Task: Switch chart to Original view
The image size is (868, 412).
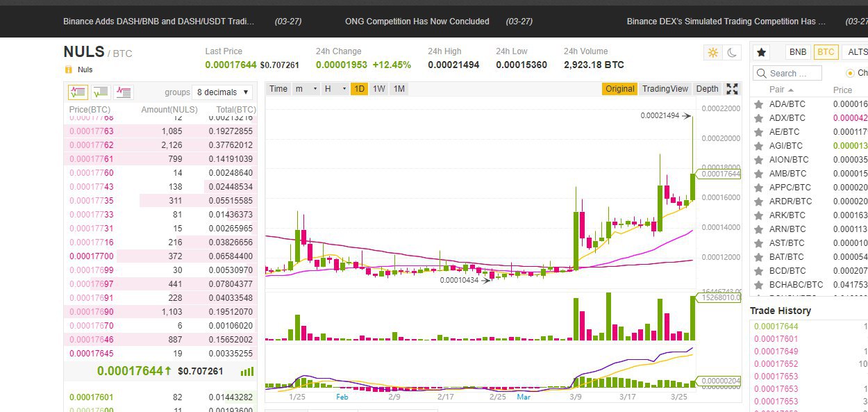Action: (619, 89)
